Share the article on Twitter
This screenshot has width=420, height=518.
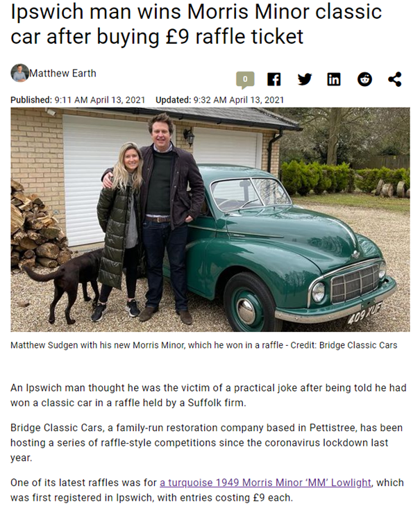coord(305,79)
